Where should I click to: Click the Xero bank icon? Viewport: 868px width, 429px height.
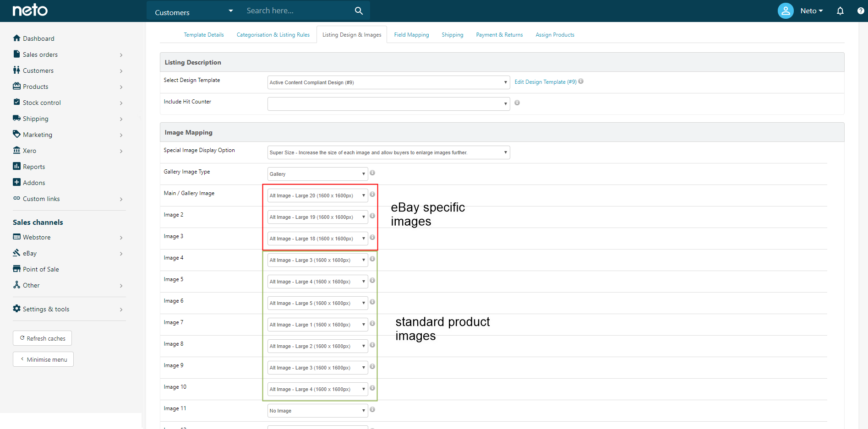point(17,150)
